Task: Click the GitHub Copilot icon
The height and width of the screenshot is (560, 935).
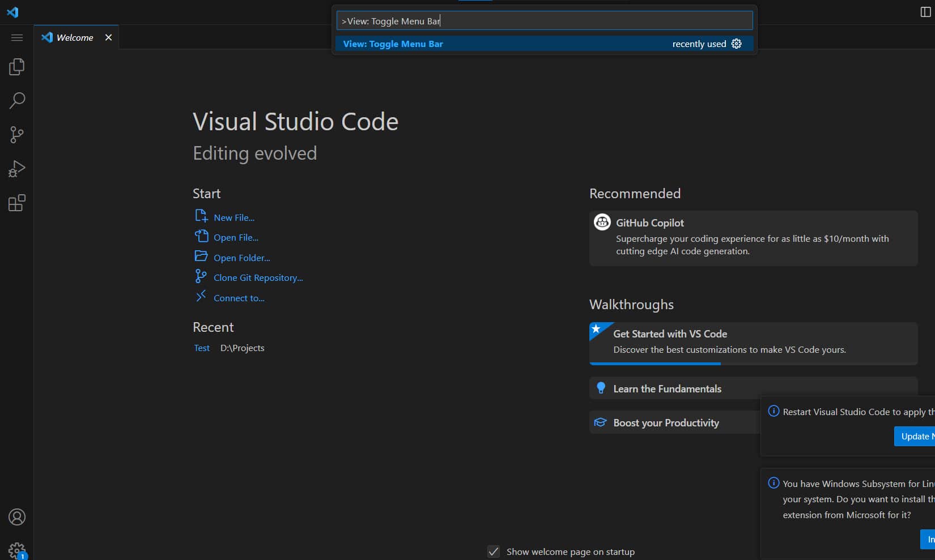Action: click(x=602, y=222)
